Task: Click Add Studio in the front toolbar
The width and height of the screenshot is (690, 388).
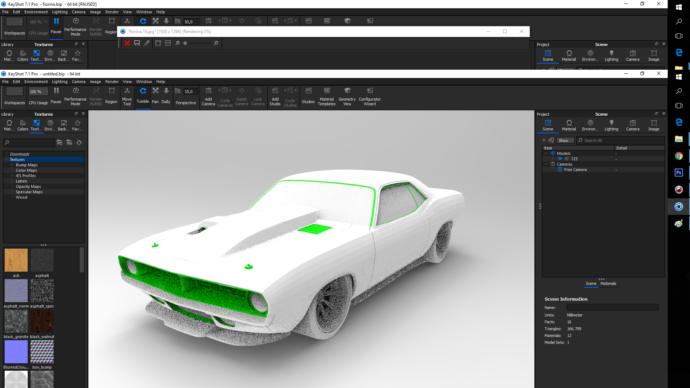Action: pyautogui.click(x=275, y=96)
